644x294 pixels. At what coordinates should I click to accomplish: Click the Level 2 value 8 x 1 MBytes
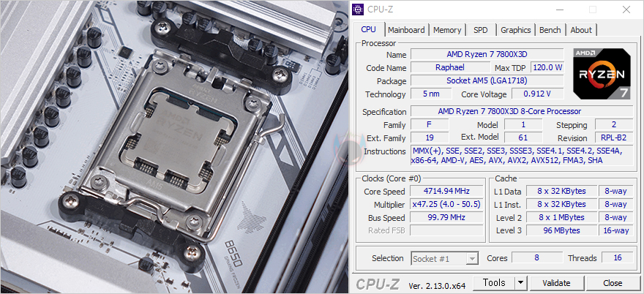pyautogui.click(x=561, y=217)
